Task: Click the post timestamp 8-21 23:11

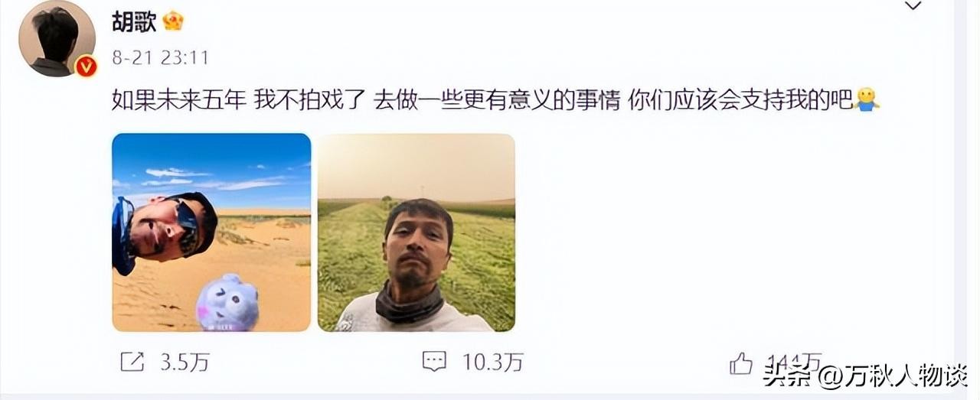Action: tap(160, 58)
